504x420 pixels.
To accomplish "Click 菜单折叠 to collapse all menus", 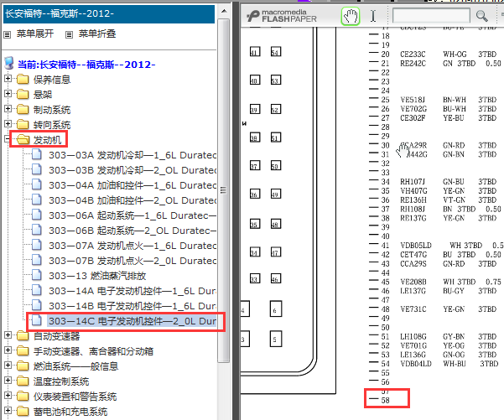I will pyautogui.click(x=97, y=34).
